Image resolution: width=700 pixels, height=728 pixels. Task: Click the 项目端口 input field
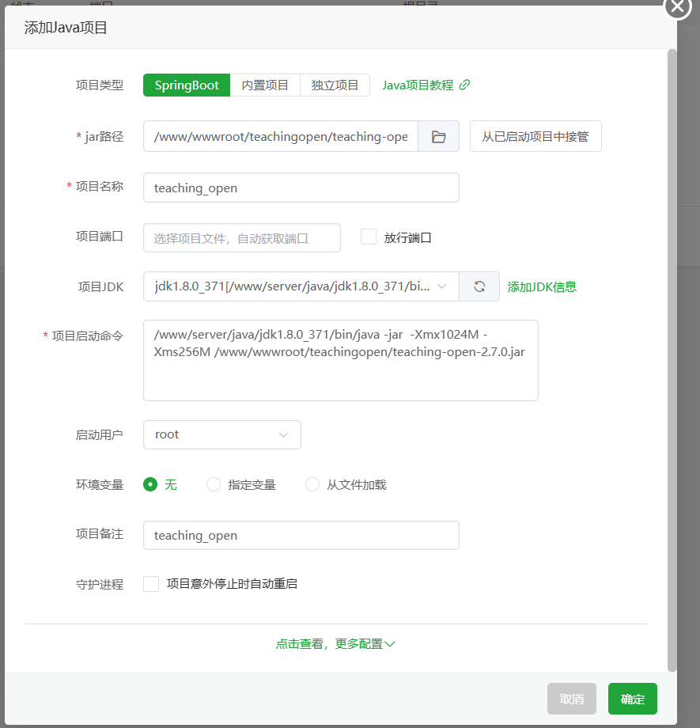[x=241, y=237]
